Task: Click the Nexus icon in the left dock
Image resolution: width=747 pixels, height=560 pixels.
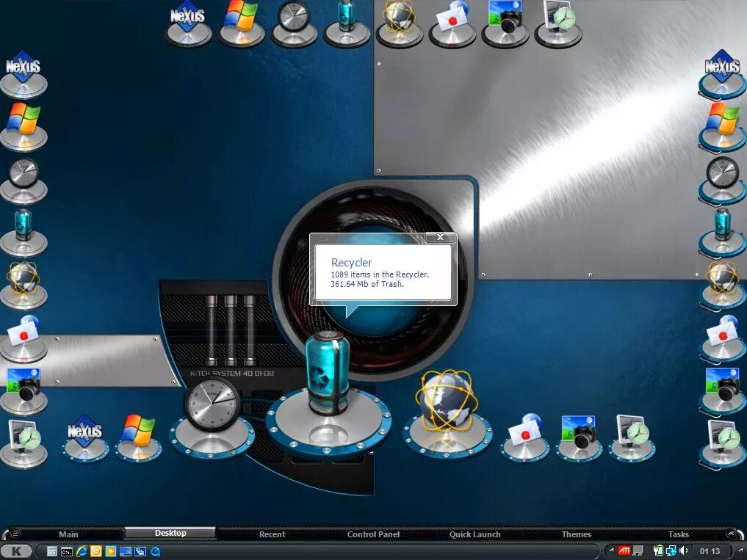Action: coord(24,74)
